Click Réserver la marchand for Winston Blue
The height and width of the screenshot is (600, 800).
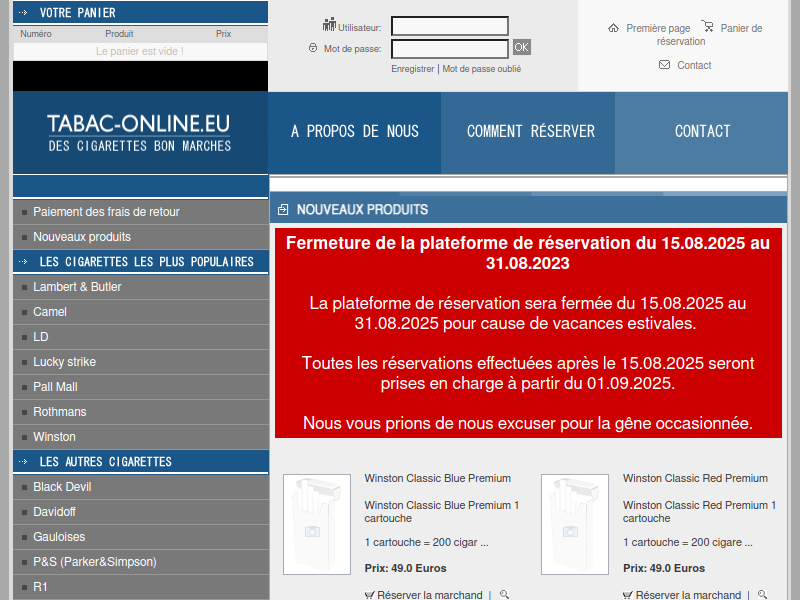coord(430,595)
